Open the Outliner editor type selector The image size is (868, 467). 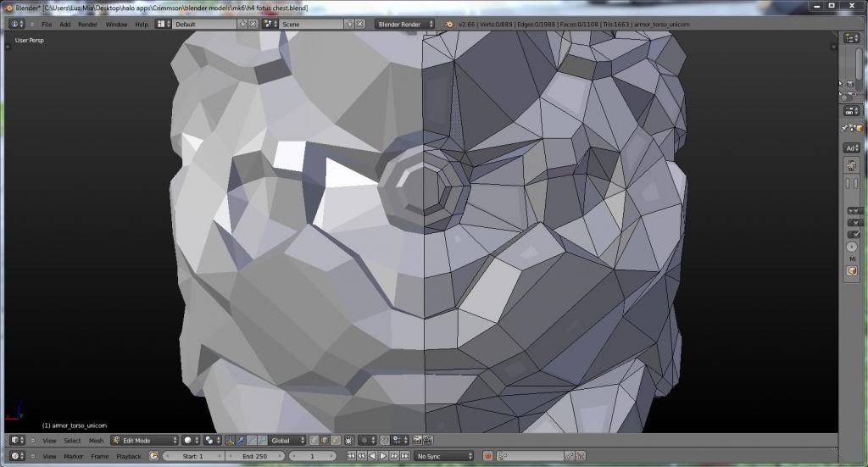[x=851, y=37]
